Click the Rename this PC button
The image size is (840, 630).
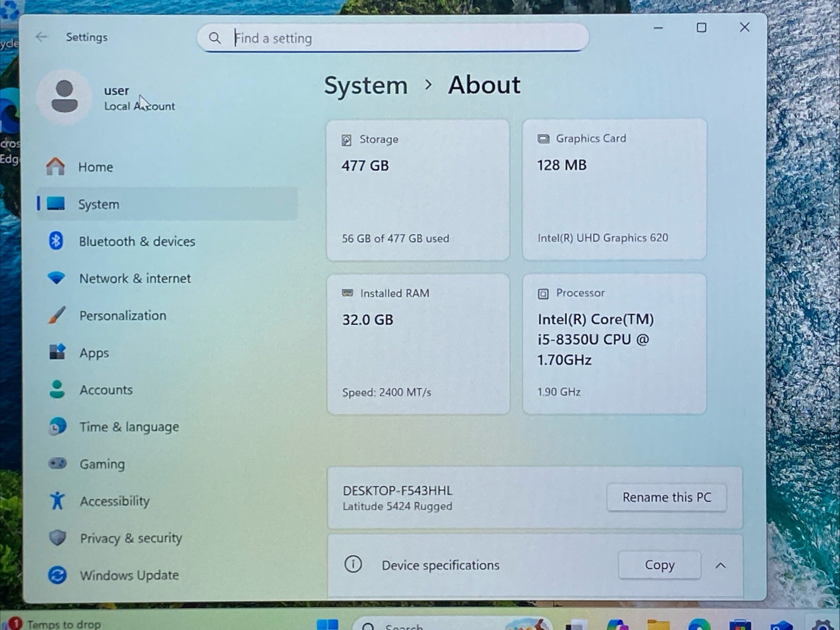pyautogui.click(x=667, y=497)
